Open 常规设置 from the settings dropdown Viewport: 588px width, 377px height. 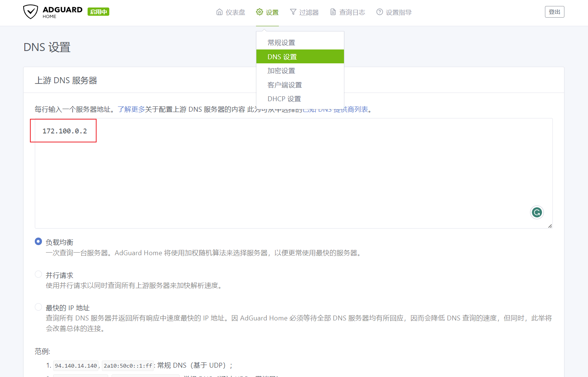[300, 42]
